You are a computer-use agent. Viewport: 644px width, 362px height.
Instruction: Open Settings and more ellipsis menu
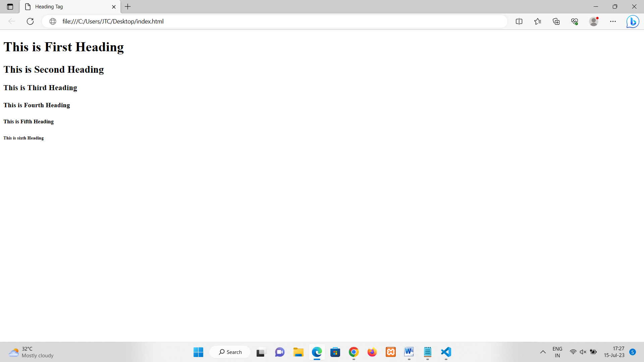613,21
